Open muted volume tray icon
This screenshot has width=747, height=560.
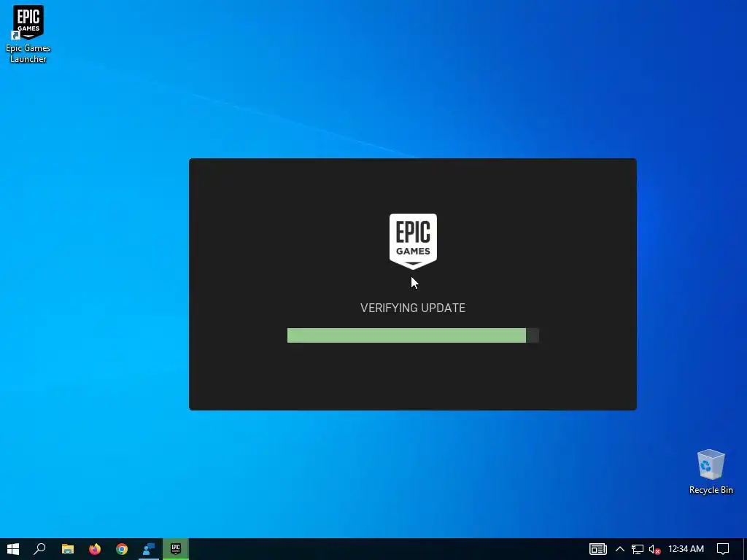pyautogui.click(x=654, y=549)
